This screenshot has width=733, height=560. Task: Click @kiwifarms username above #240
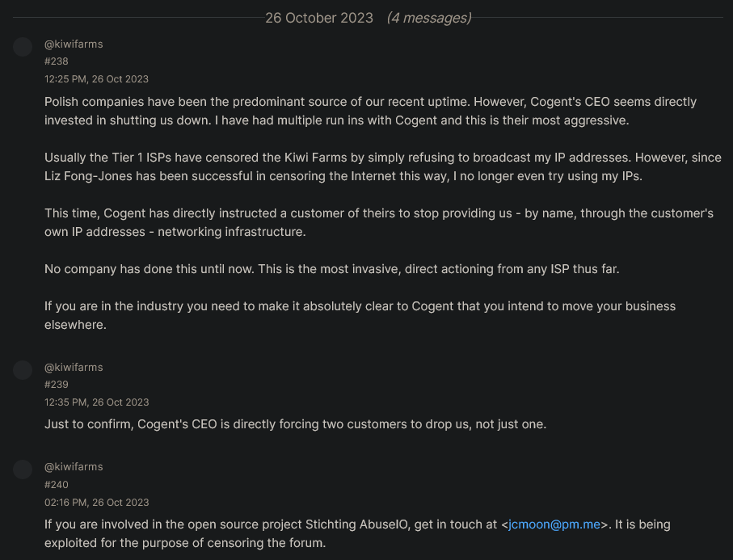(74, 466)
